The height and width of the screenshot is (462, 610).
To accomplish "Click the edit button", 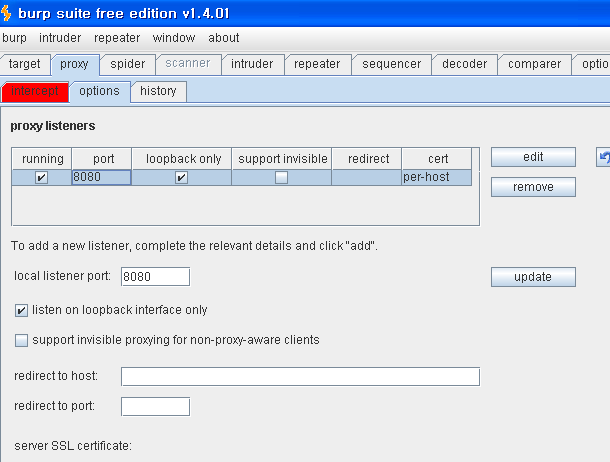I will (x=533, y=157).
